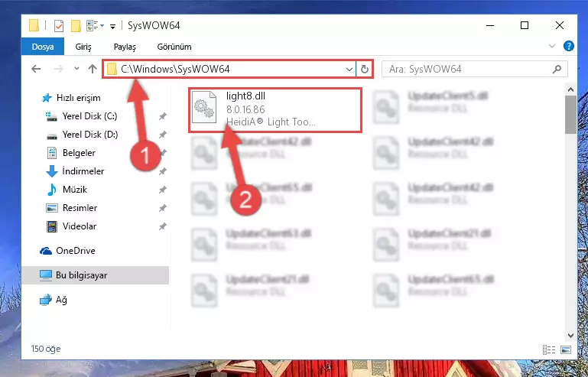Open Resimler folder in sidebar
This screenshot has width=588, height=377.
coord(80,208)
